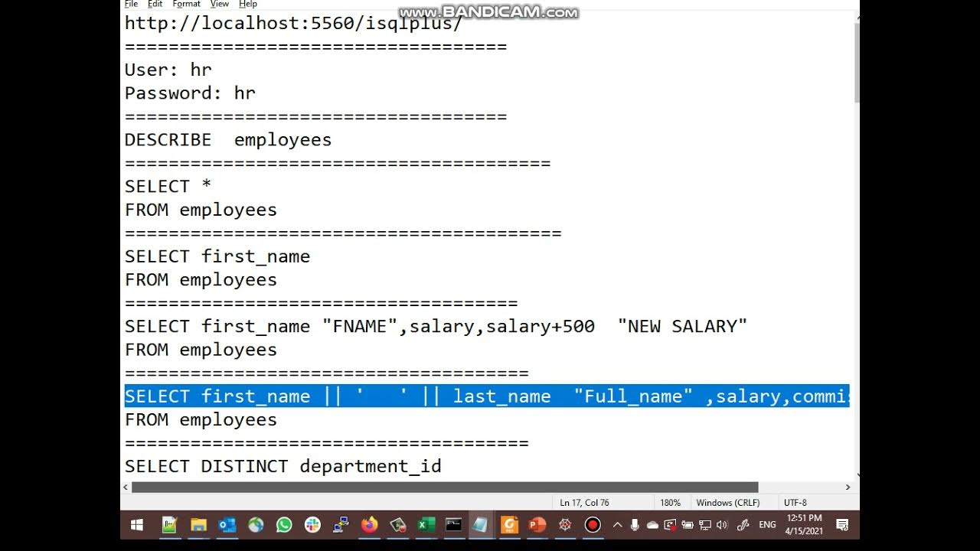Switch the ENG input language
Image resolution: width=980 pixels, height=551 pixels.
[767, 525]
